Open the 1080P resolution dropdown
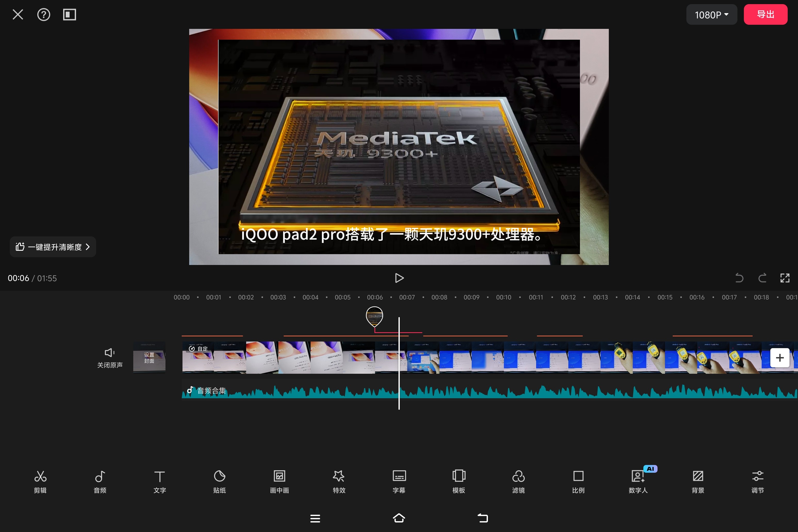 click(711, 15)
